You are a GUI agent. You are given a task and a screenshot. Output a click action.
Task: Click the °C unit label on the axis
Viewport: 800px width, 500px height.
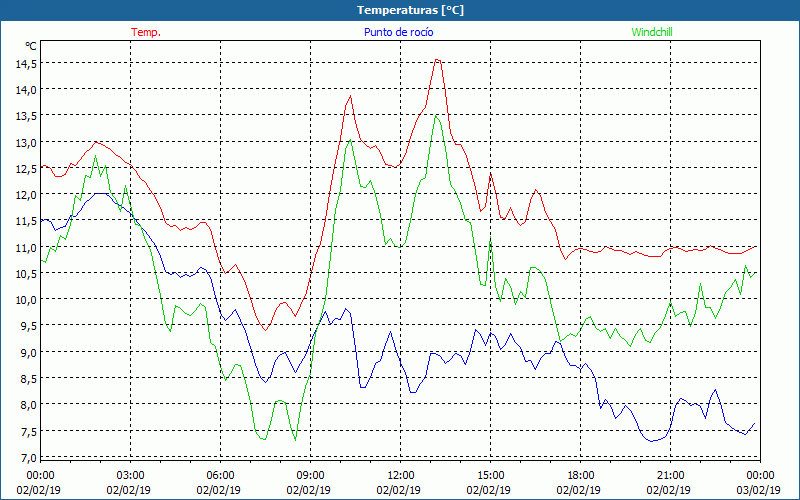point(31,46)
